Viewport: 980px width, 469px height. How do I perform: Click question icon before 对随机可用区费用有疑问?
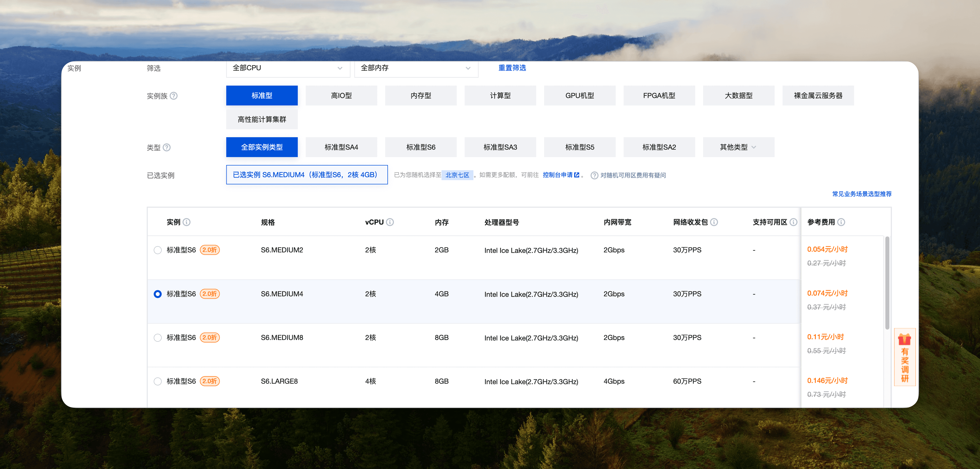(x=594, y=176)
